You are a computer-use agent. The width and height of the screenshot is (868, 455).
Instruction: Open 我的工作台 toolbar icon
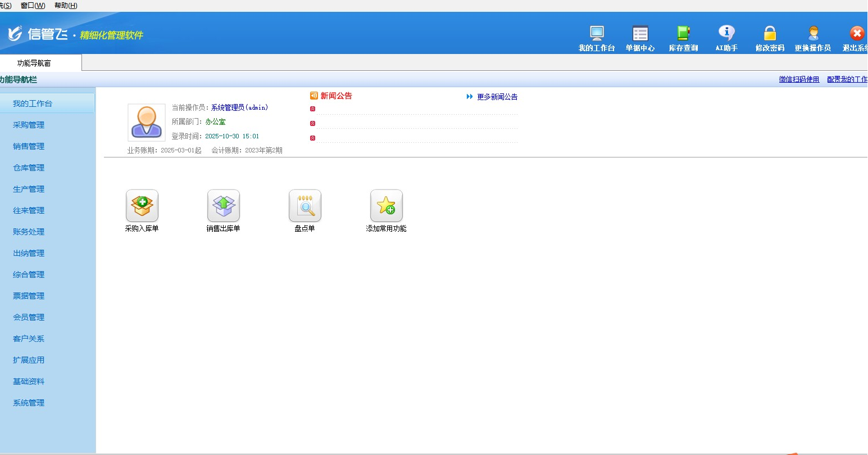click(597, 34)
